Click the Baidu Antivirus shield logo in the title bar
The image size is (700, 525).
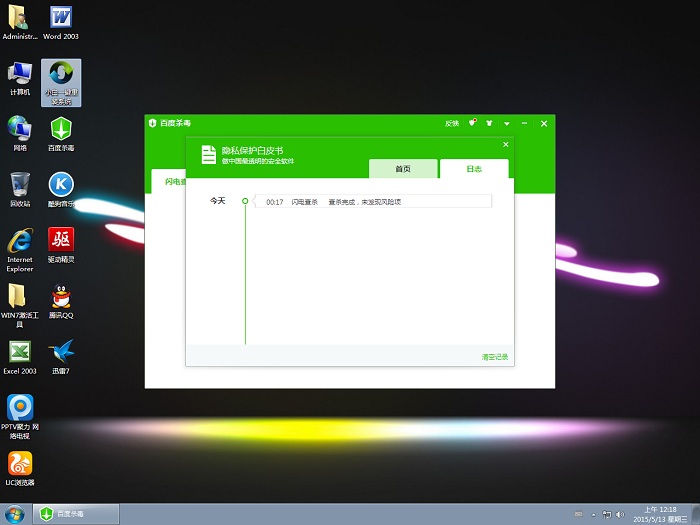[153, 123]
